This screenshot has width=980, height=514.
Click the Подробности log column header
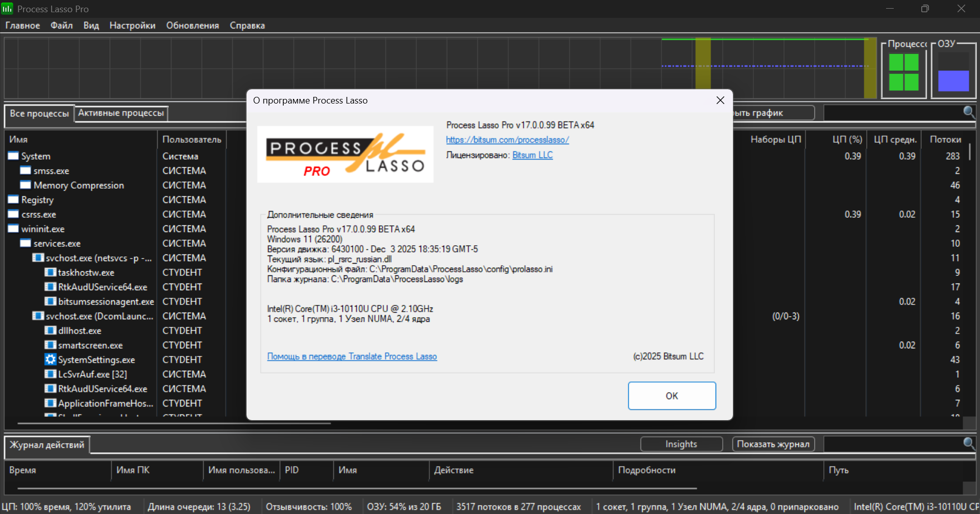pyautogui.click(x=718, y=470)
